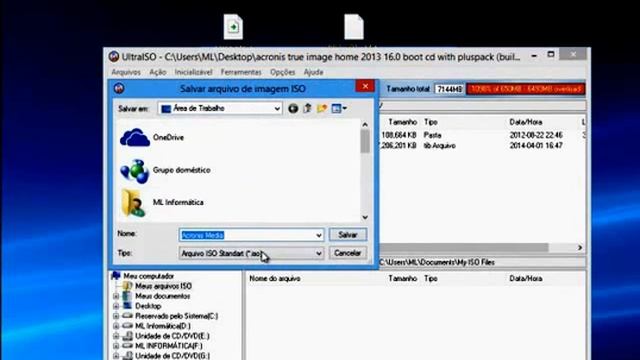Select Meu computador in the tree
640x360 pixels.
pyautogui.click(x=149, y=276)
